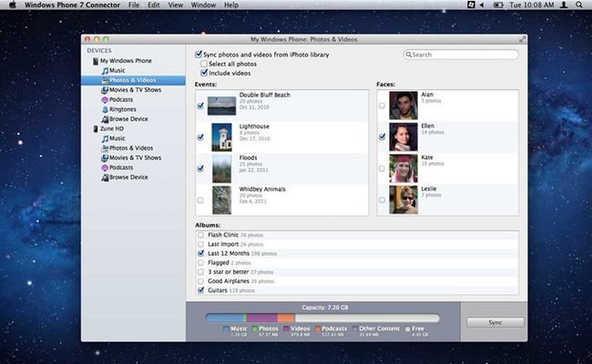Screen dimensions: 592x364
Task: Uncheck the Ellen face checkbox
Action: click(383, 136)
